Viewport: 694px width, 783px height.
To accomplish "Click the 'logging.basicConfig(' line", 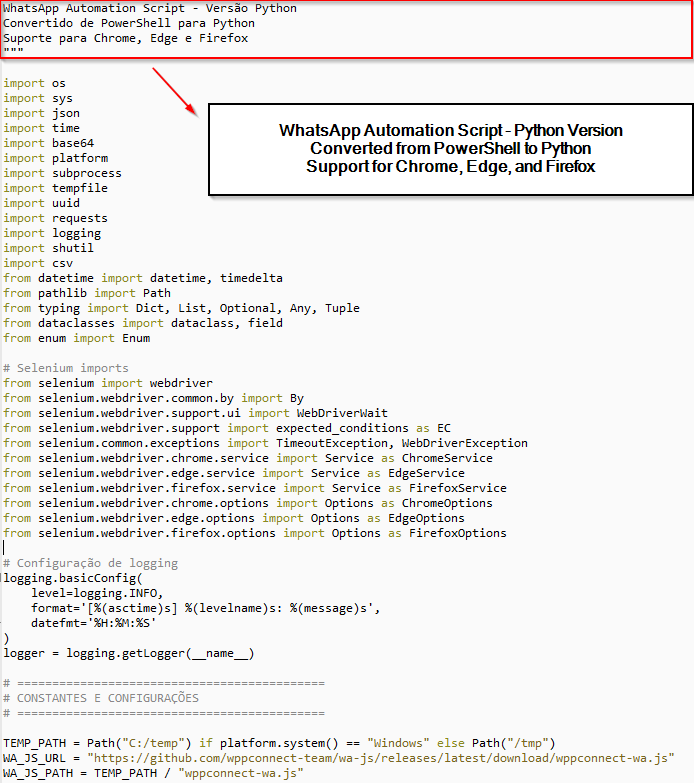I will pos(73,578).
